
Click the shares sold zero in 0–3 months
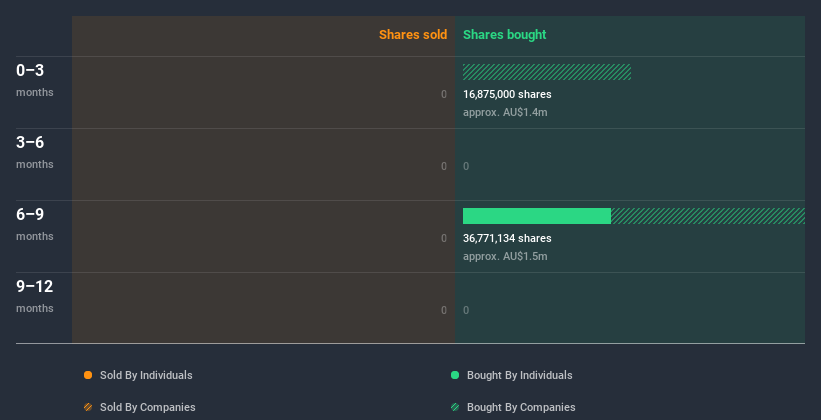click(444, 94)
